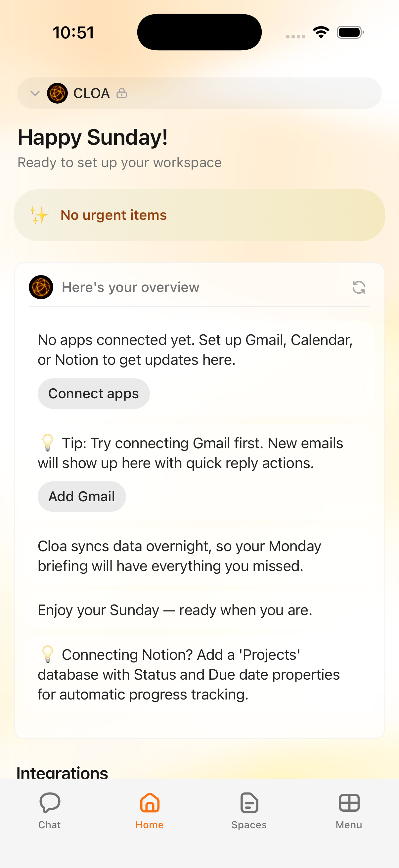Tap the battery status icon
Screen dimensions: 399x868
(x=350, y=32)
